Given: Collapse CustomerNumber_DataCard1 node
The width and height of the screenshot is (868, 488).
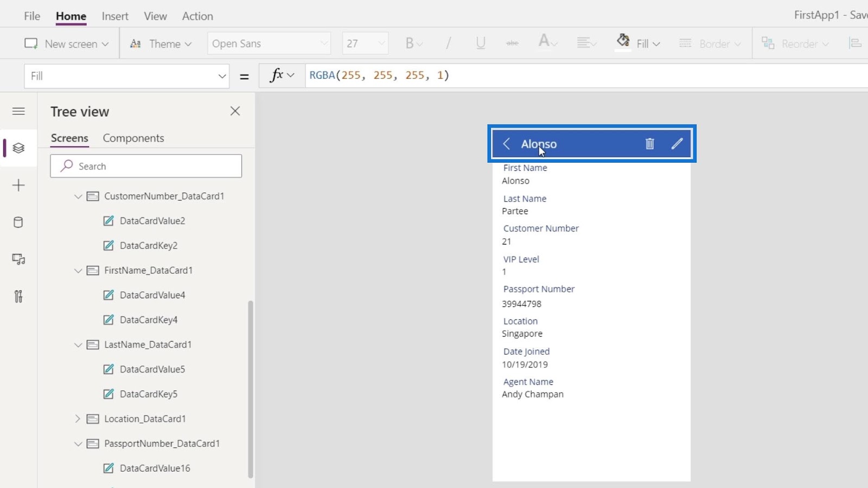Looking at the screenshot, I should coord(78,196).
